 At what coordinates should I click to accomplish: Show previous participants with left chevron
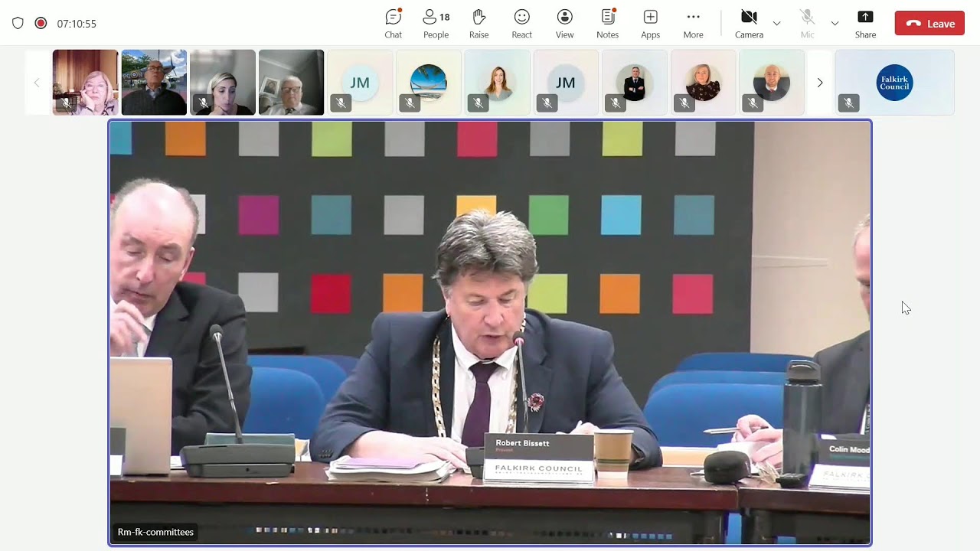(x=37, y=83)
